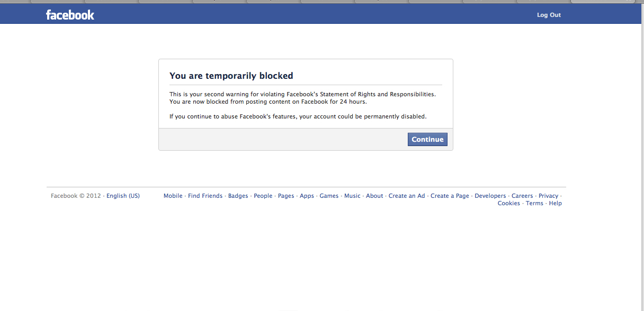Select Create an Ad link
Image resolution: width=644 pixels, height=311 pixels.
pos(407,196)
